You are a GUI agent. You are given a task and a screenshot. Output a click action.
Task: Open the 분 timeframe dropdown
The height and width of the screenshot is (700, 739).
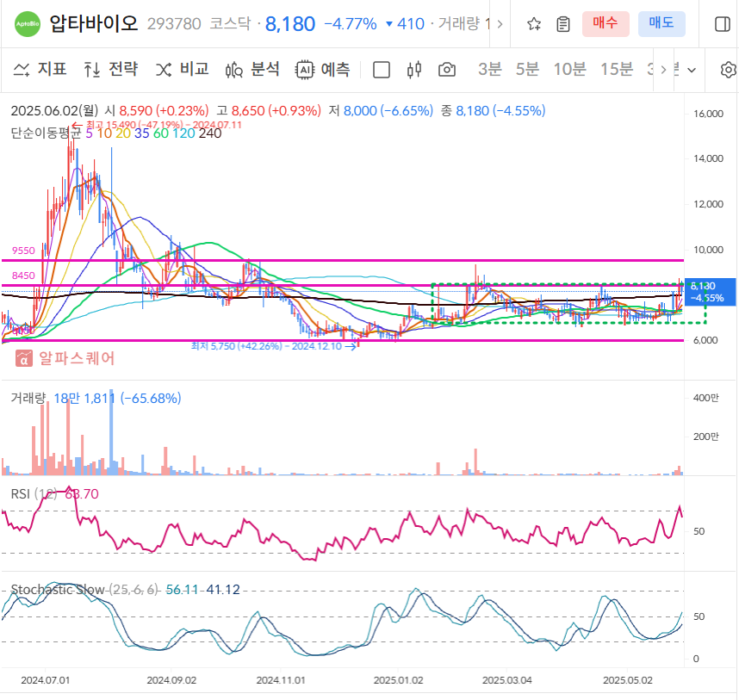pyautogui.click(x=683, y=70)
